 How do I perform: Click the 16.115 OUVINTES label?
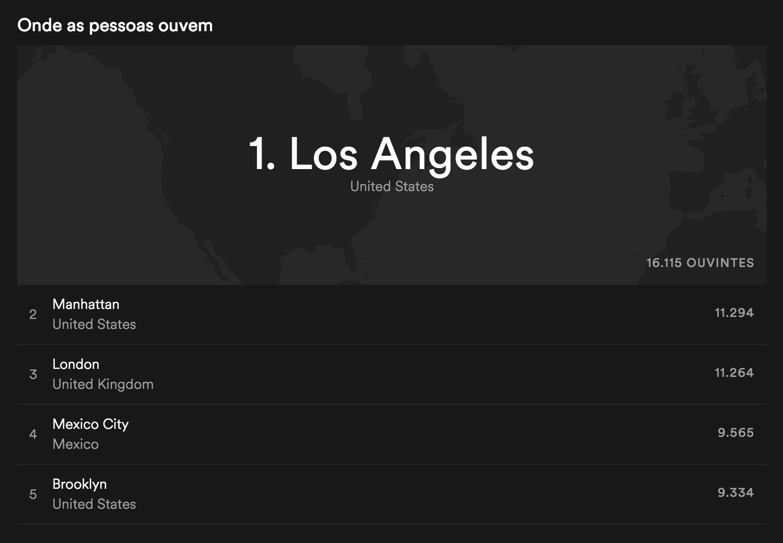(x=700, y=263)
